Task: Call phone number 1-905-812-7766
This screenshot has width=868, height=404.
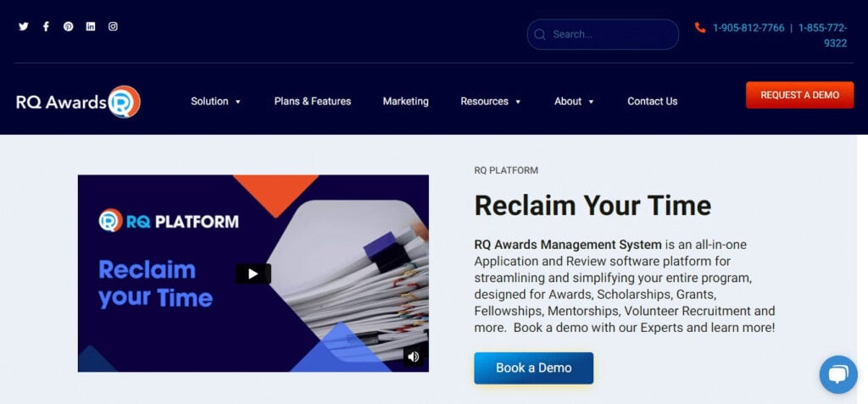Action: [748, 28]
